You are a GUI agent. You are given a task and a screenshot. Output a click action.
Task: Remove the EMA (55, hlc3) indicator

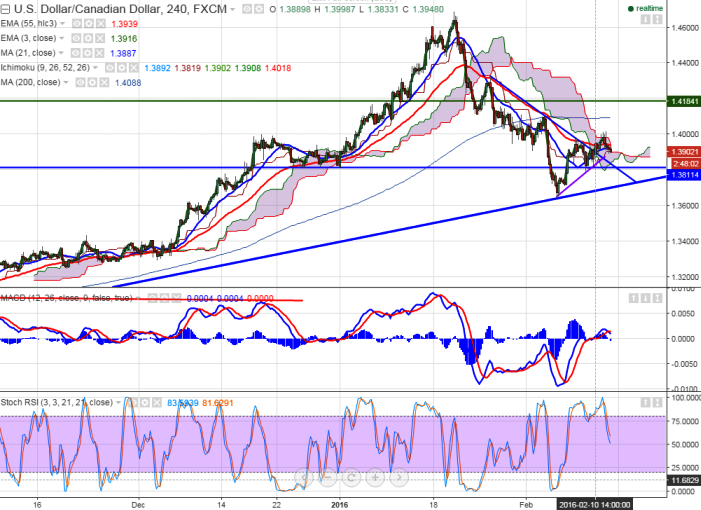[101, 24]
